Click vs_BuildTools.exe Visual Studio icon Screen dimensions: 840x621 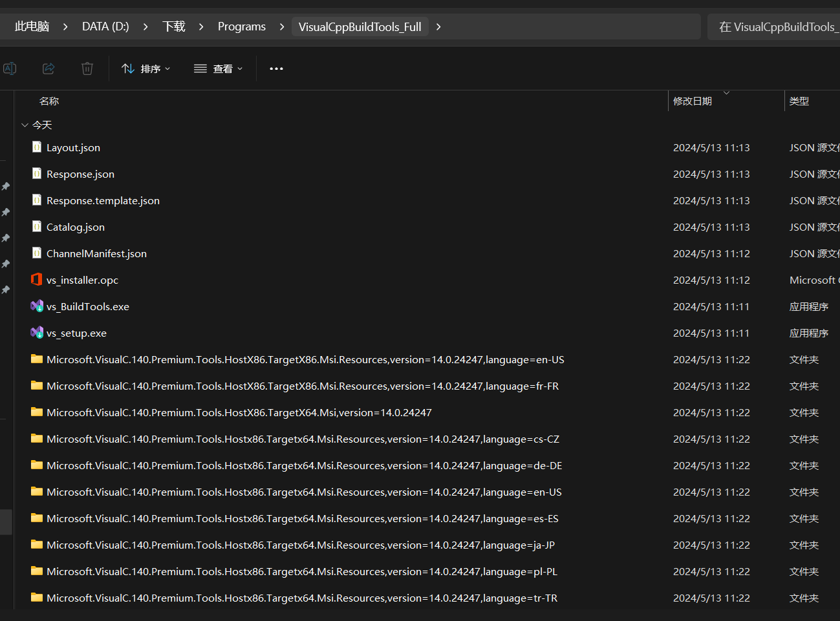(x=37, y=306)
